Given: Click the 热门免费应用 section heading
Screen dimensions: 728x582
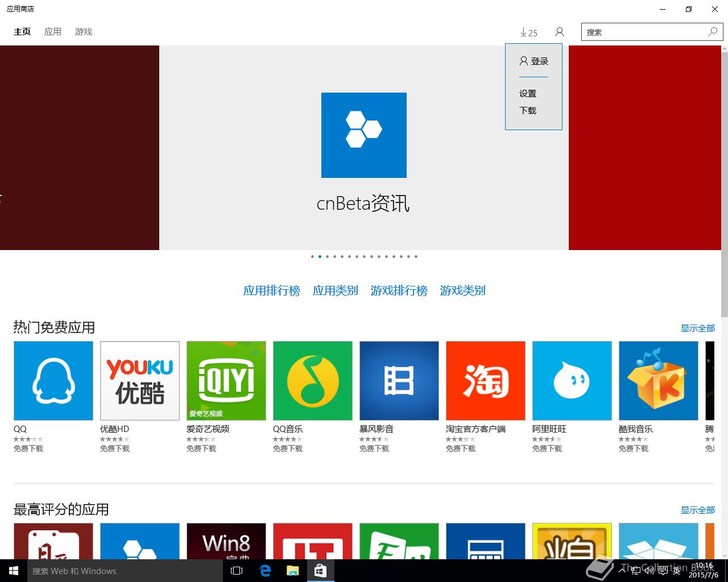Looking at the screenshot, I should [x=54, y=327].
